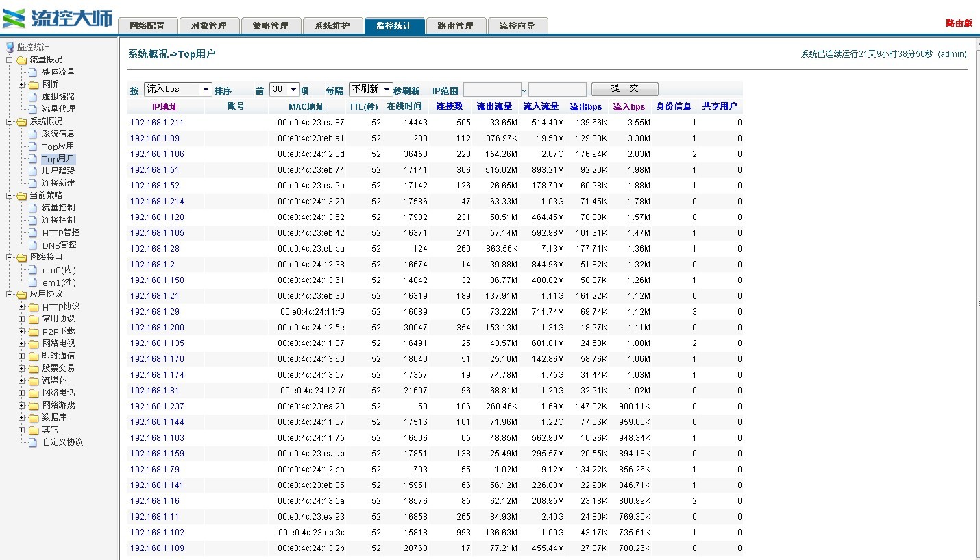Image resolution: width=980 pixels, height=560 pixels.
Task: Sort by the 共享用户 column header
Action: pyautogui.click(x=720, y=106)
